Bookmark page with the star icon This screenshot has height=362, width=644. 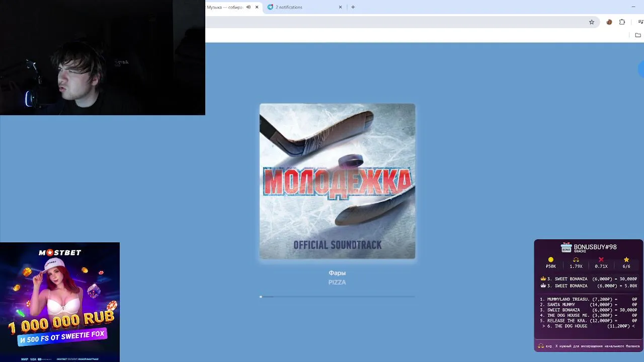[592, 22]
